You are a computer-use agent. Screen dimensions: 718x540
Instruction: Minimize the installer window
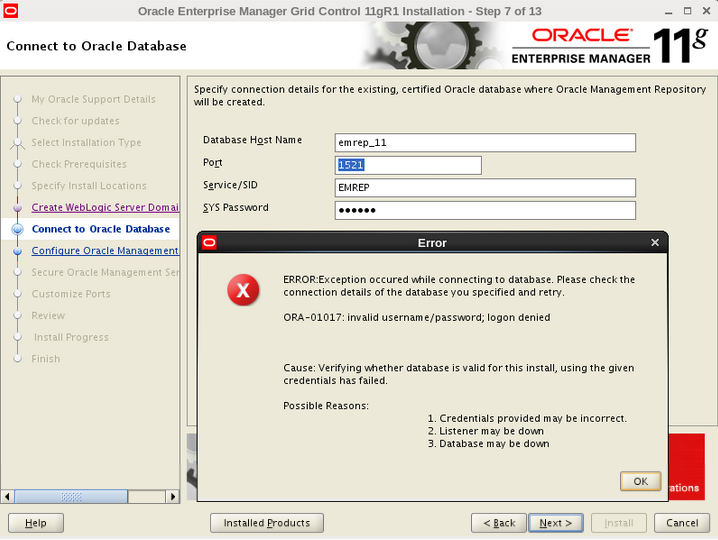point(669,11)
